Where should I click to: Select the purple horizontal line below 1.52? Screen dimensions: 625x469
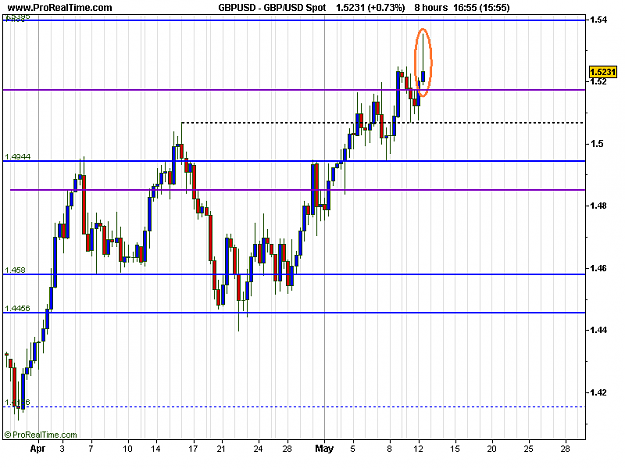(x=294, y=90)
